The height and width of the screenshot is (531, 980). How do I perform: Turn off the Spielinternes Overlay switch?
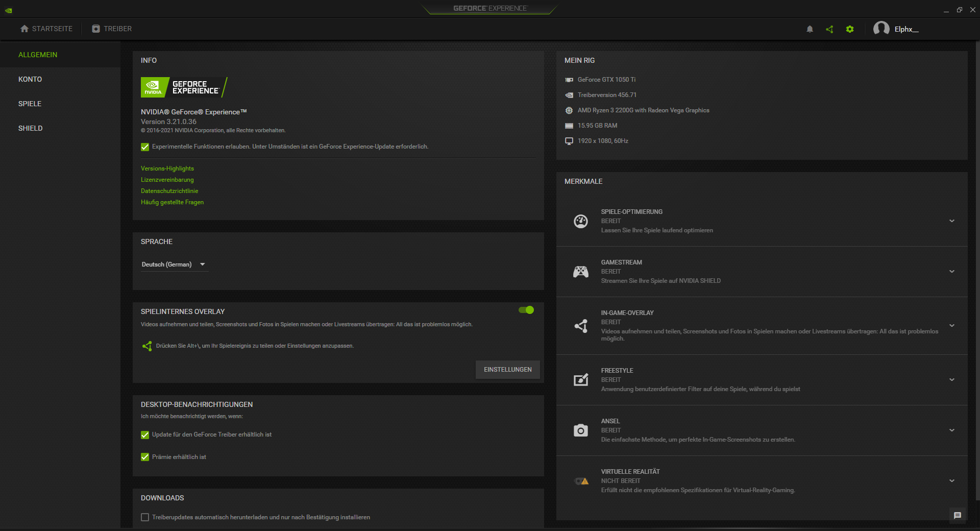tap(526, 310)
